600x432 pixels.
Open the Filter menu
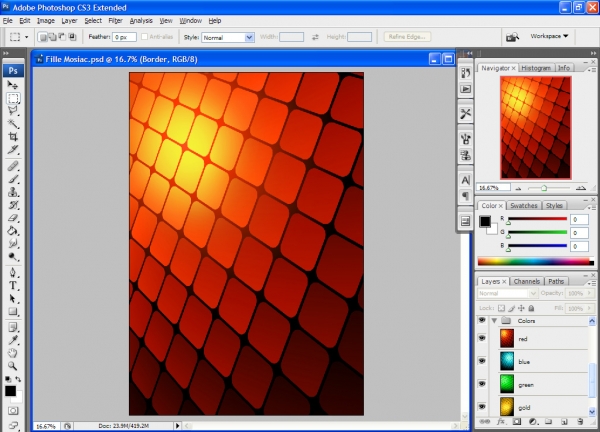115,21
